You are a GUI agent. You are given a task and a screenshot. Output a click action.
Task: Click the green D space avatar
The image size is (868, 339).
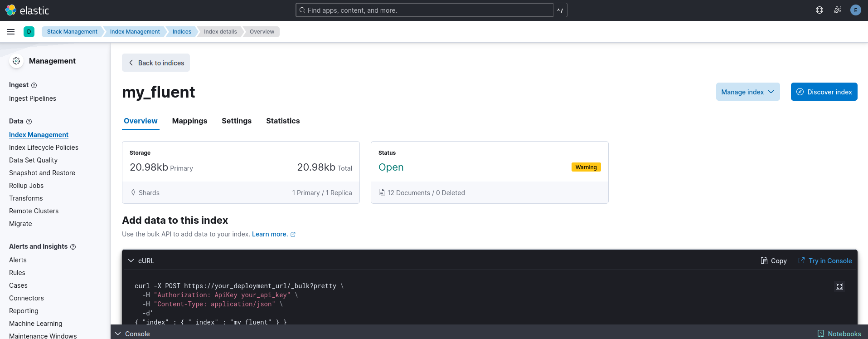click(29, 32)
